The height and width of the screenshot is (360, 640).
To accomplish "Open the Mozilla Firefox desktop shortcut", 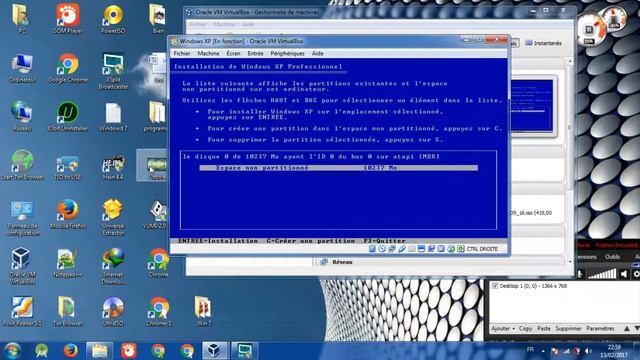I will (68, 213).
